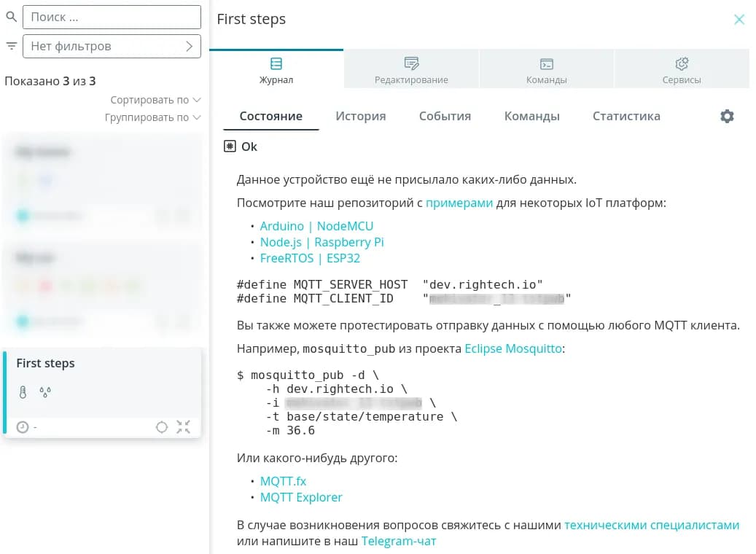Click the settings gear icon in Журнал
This screenshot has width=756, height=554.
[x=727, y=117]
